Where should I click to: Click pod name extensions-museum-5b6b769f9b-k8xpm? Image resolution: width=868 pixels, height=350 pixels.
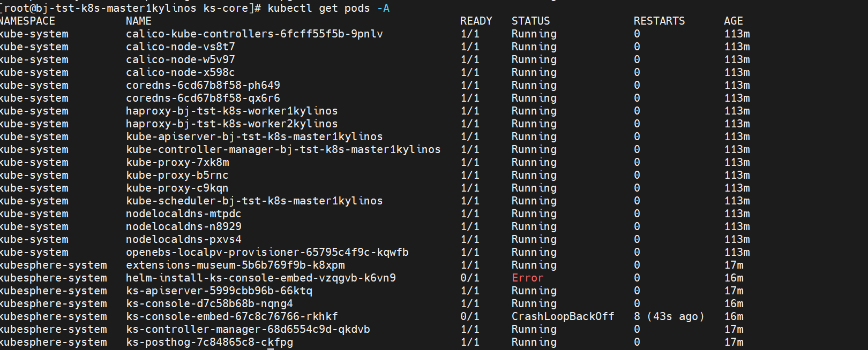(x=235, y=265)
